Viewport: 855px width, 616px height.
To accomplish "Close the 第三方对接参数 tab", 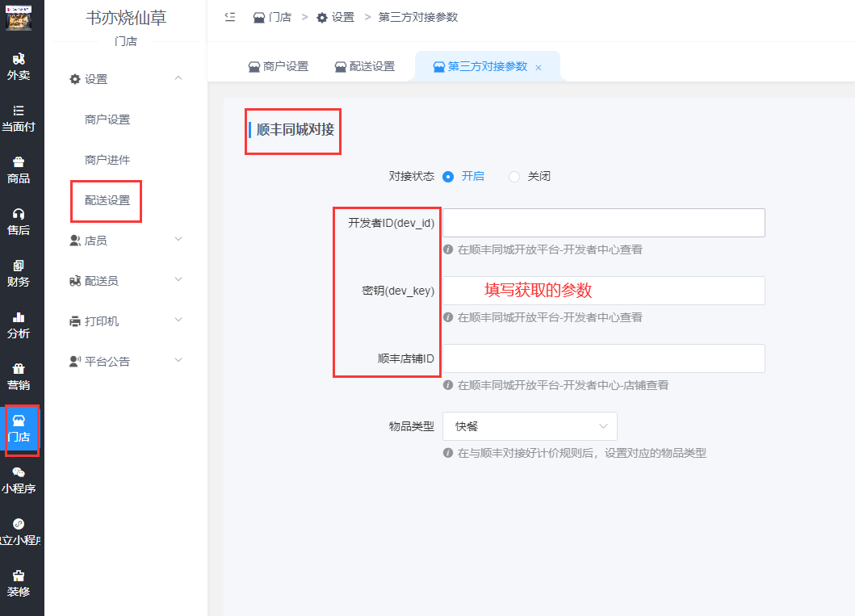I will [x=539, y=68].
